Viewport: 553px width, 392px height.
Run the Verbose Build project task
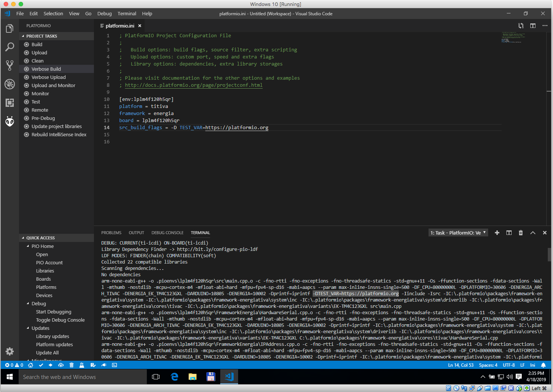point(47,69)
